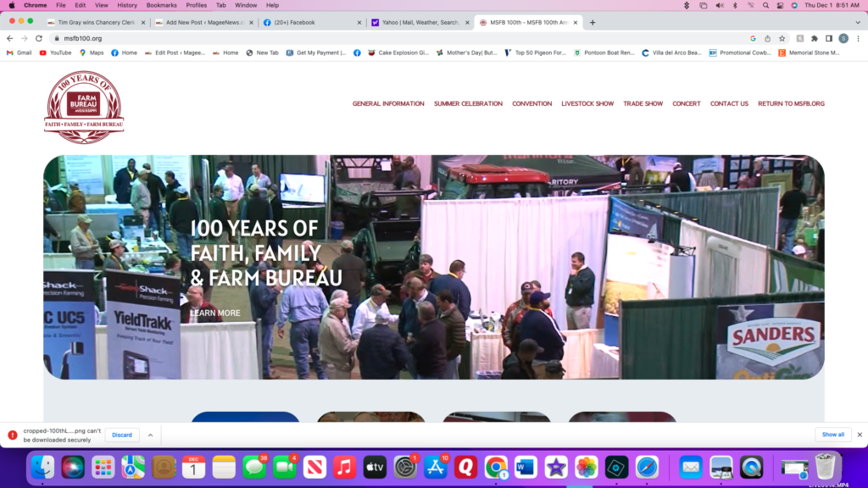Open System Preferences in the dock
868x488 pixels.
click(405, 467)
